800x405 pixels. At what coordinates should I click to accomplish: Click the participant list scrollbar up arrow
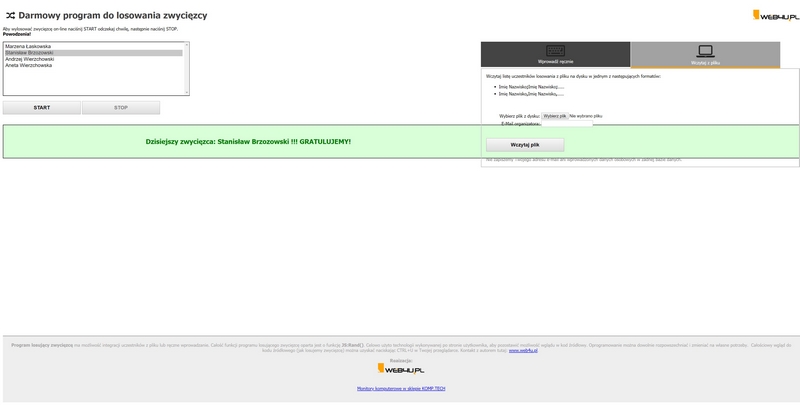[x=186, y=45]
